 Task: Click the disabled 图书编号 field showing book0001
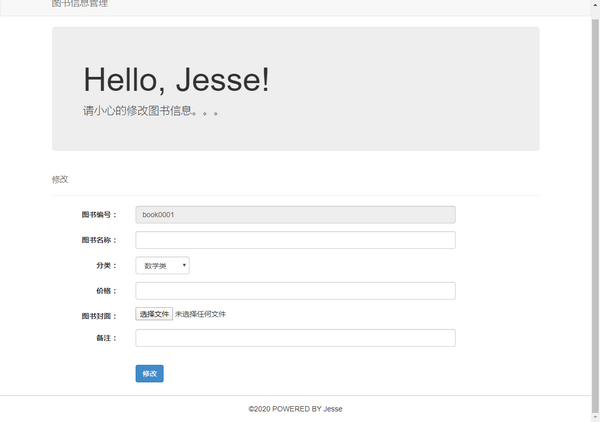295,215
